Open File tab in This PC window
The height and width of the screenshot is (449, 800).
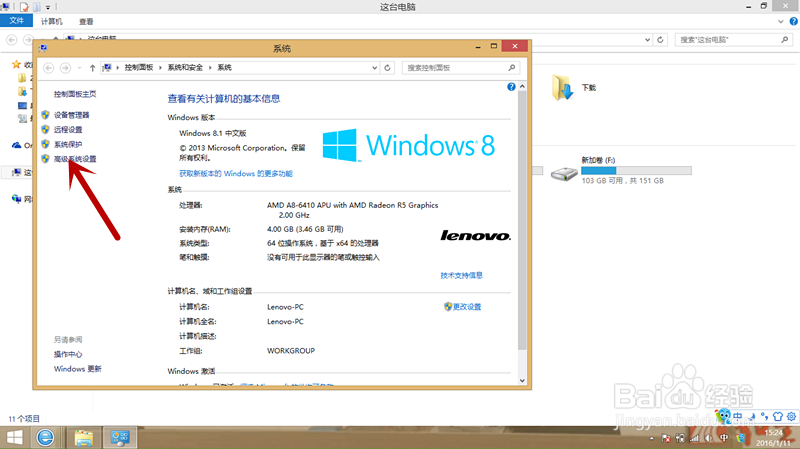(16, 21)
